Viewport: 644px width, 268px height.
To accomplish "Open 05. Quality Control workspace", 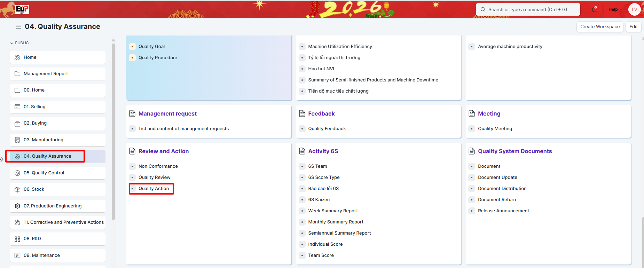I will [x=44, y=173].
